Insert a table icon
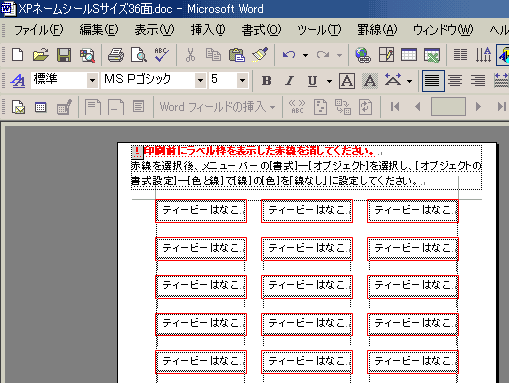This screenshot has height=383, width=509. (x=409, y=55)
